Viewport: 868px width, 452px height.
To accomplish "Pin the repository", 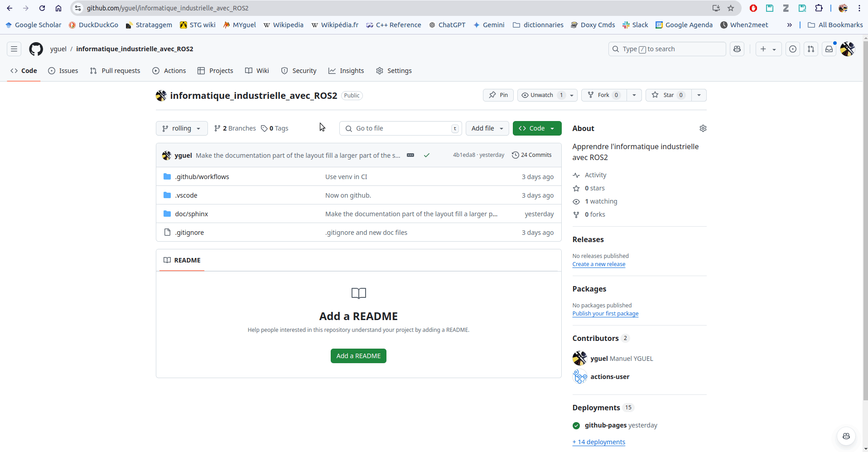I will pos(498,95).
